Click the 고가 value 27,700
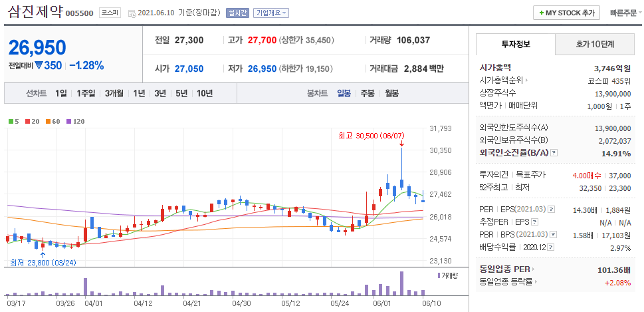 261,41
